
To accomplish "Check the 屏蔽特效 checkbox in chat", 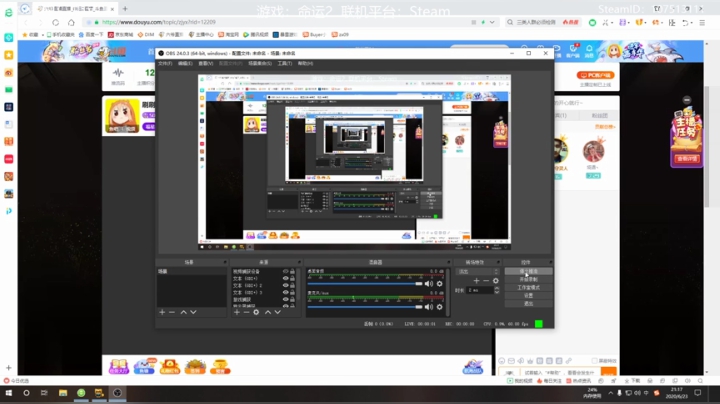I will coord(595,361).
